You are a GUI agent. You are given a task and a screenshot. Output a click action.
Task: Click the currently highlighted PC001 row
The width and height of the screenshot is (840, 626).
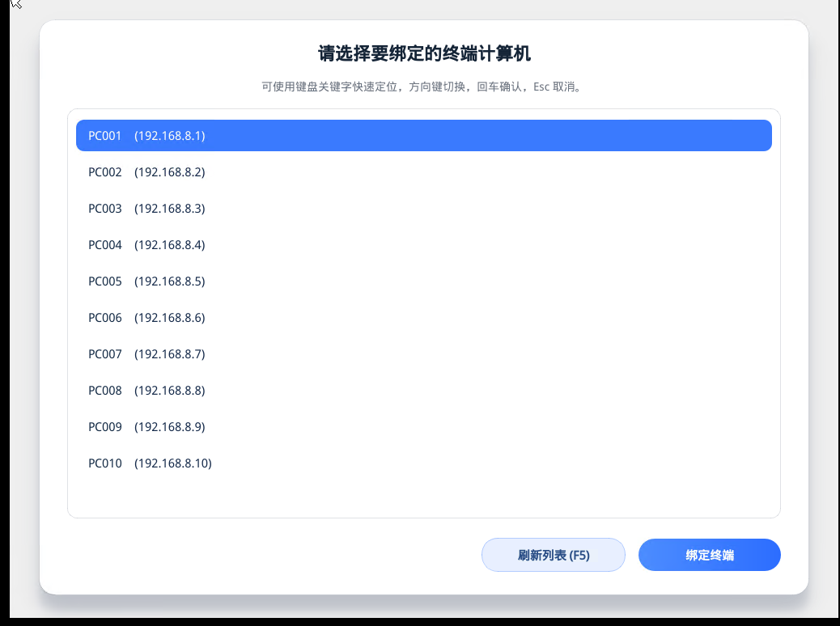[423, 135]
